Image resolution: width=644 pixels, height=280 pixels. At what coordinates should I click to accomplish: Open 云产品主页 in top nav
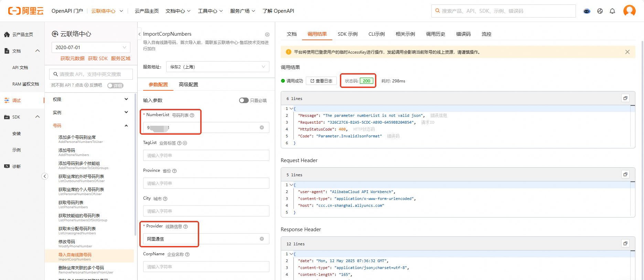pos(147,11)
